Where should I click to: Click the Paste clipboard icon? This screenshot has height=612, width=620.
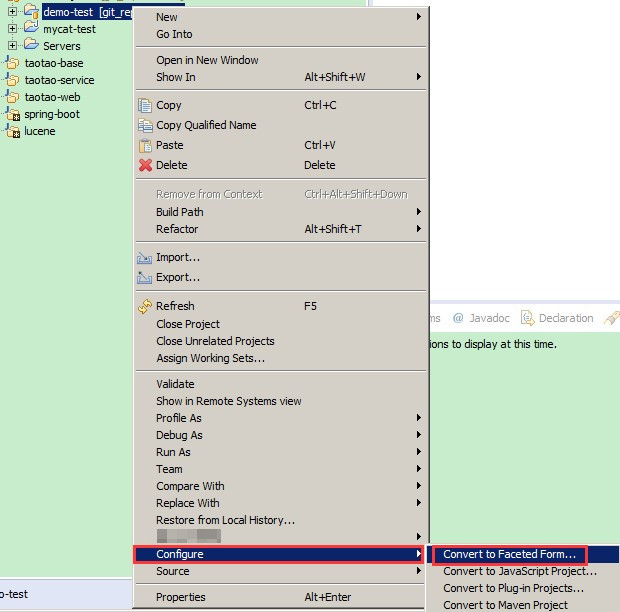(x=145, y=145)
